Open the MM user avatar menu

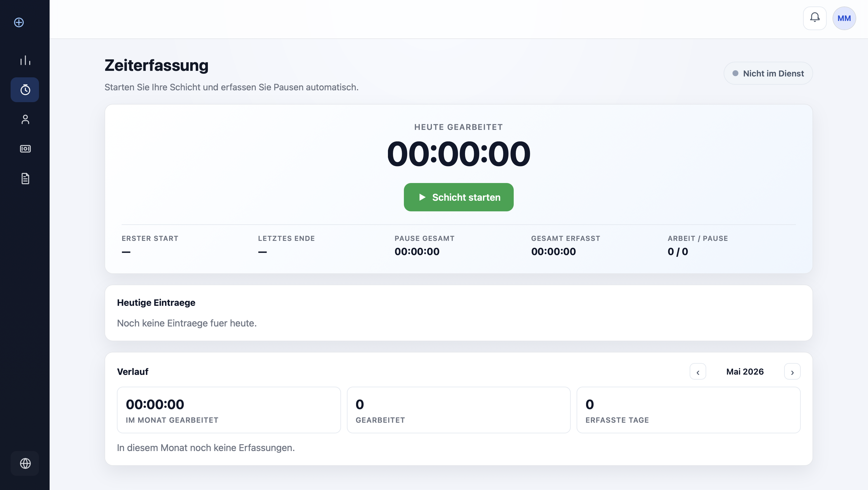click(x=844, y=18)
